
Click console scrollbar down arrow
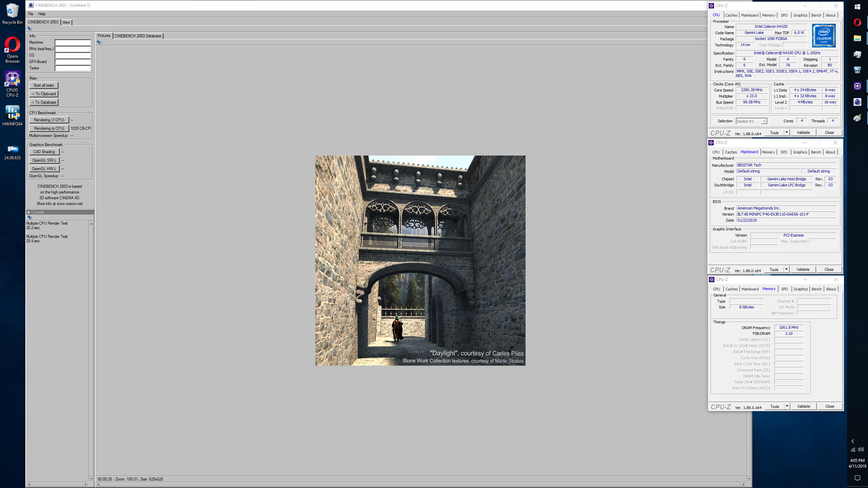tap(91, 479)
